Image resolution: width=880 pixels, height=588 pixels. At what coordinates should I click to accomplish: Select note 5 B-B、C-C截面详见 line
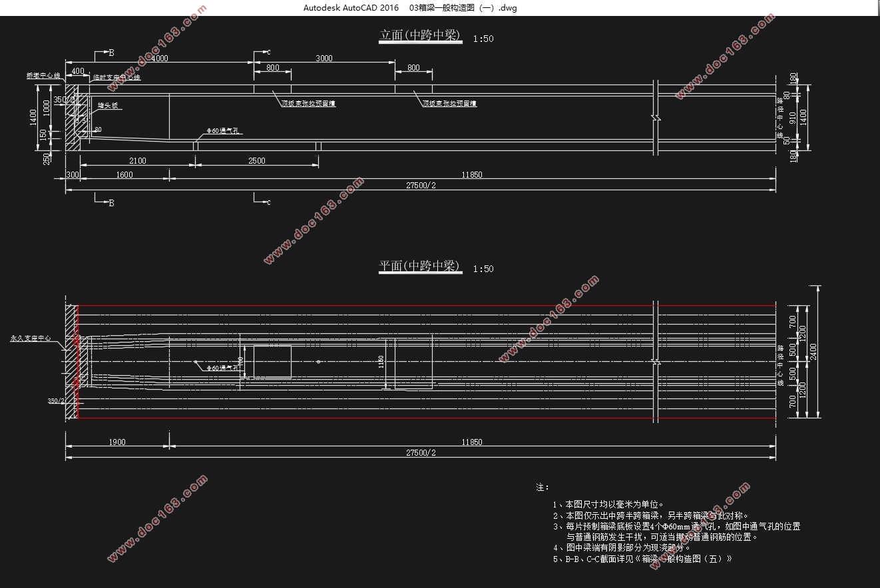[642, 559]
